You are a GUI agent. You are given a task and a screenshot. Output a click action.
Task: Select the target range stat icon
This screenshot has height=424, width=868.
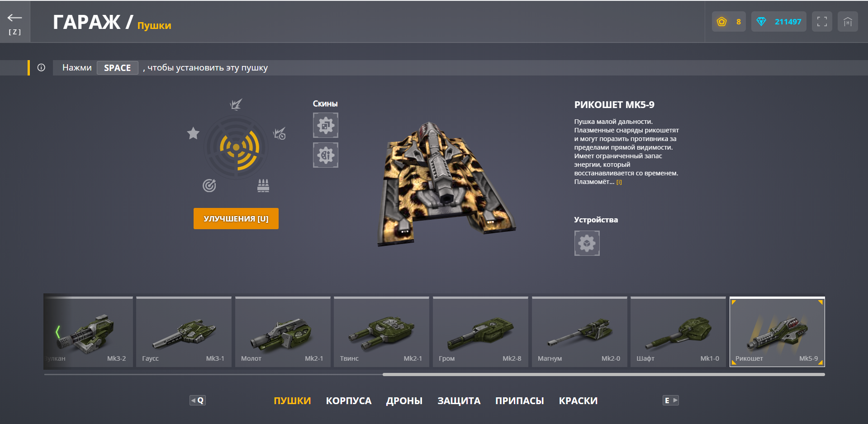(x=209, y=185)
